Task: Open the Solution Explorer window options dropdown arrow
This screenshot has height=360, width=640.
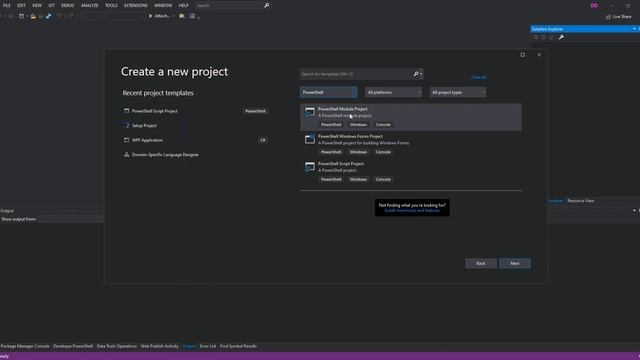Action: (x=634, y=29)
